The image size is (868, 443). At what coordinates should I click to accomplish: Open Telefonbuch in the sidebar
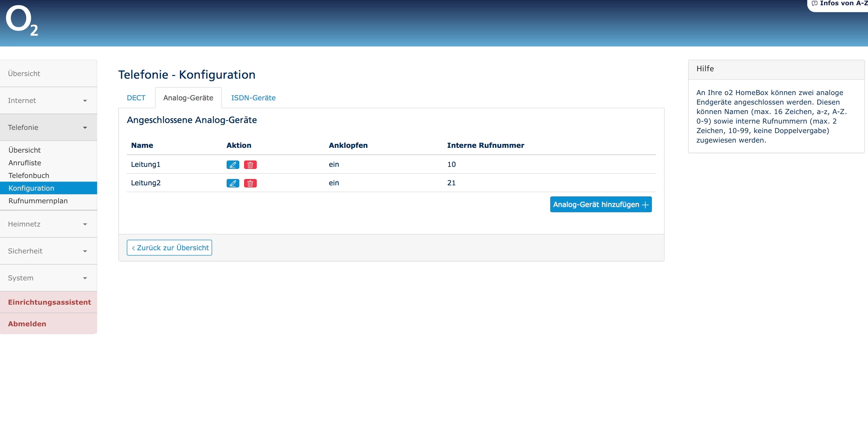tap(29, 176)
